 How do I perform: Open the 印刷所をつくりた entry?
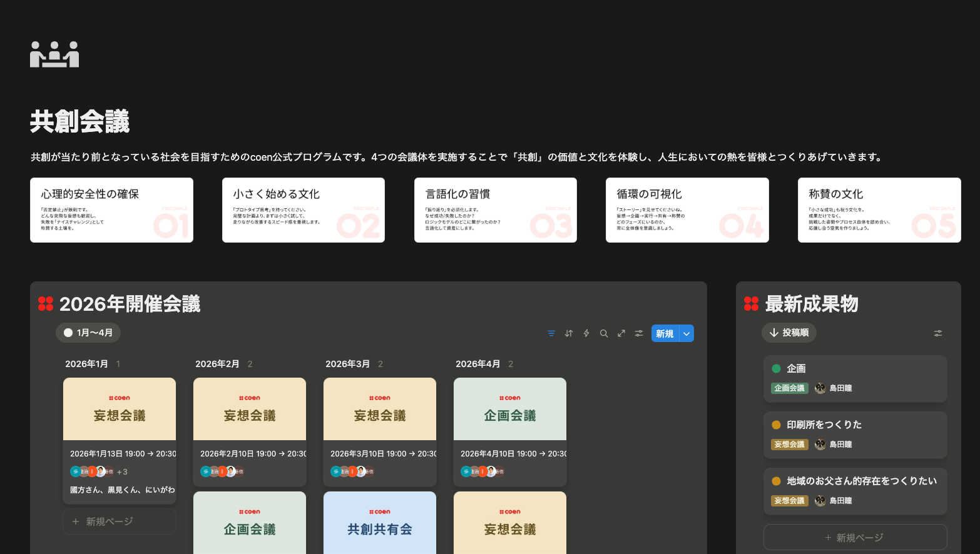(x=824, y=425)
